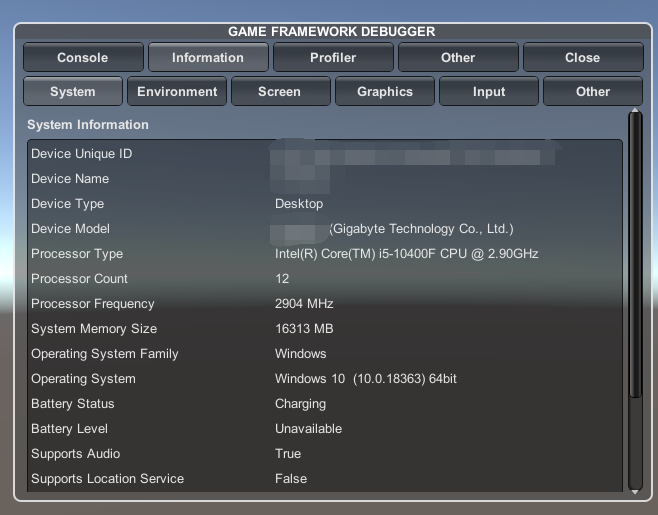The height and width of the screenshot is (515, 658).
Task: Select the Other tab beside Profiler
Action: 458,57
